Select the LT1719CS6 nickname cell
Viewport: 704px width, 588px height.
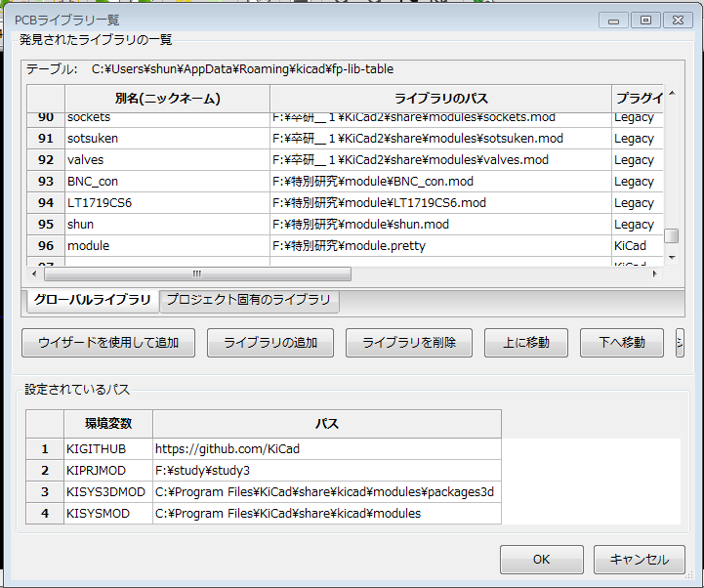[168, 203]
